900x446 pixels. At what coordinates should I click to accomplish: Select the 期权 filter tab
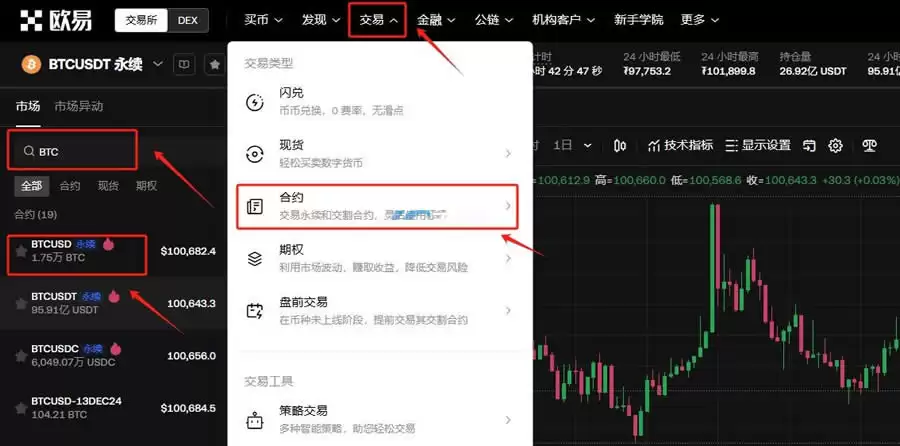(x=146, y=186)
